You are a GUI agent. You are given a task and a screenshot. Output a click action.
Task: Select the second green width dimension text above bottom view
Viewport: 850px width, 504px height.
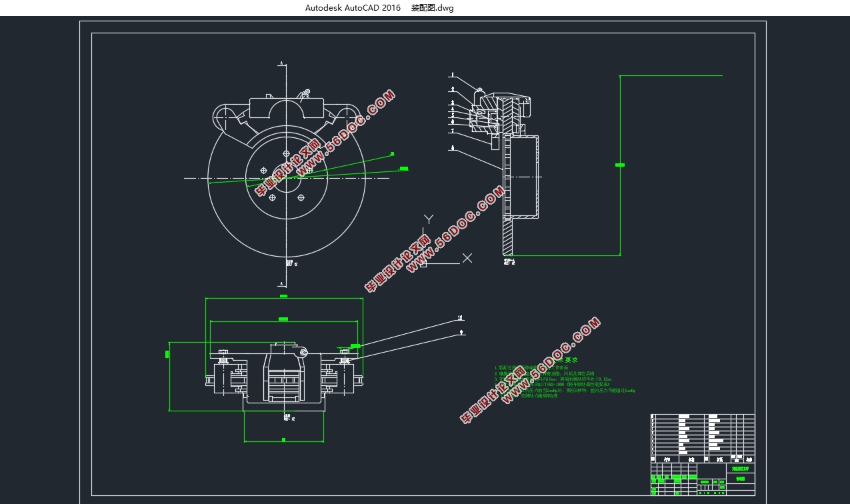(x=283, y=319)
